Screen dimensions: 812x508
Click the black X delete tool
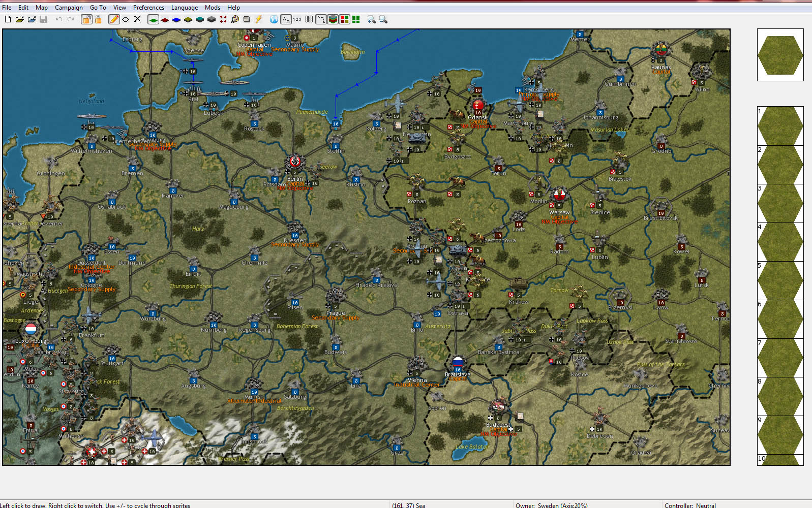137,19
